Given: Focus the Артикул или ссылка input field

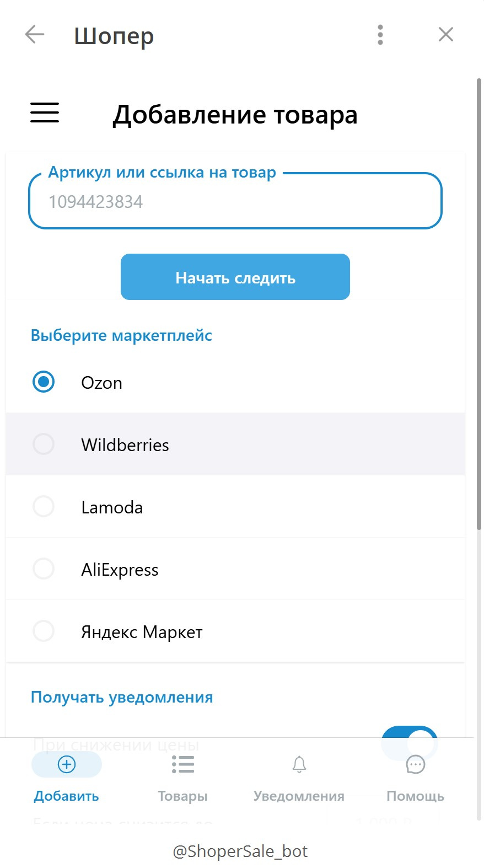Looking at the screenshot, I should [235, 202].
